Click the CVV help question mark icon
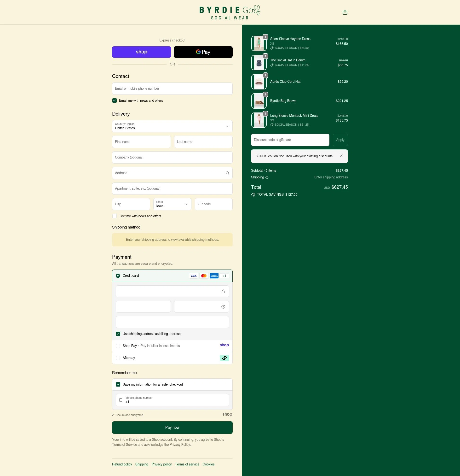 (x=223, y=306)
